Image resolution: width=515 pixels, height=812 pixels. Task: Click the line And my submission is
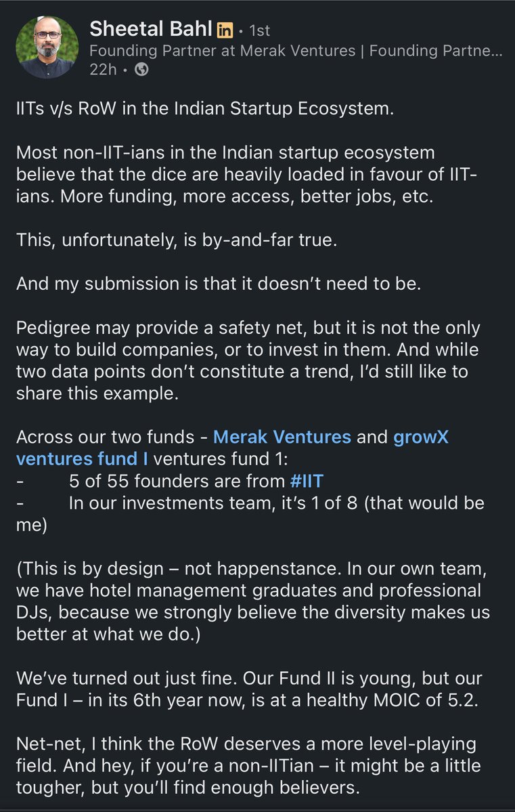[219, 284]
